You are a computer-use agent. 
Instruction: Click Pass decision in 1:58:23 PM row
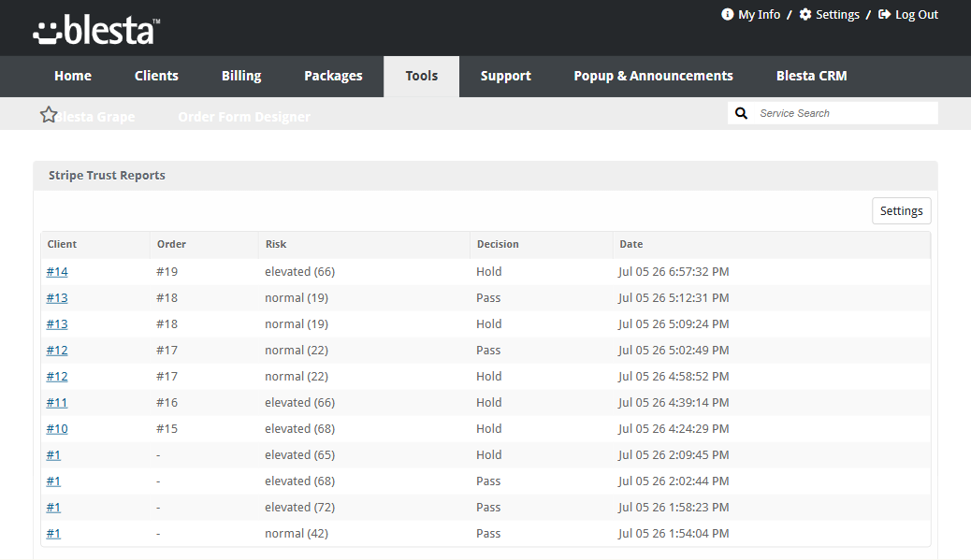[x=488, y=508]
